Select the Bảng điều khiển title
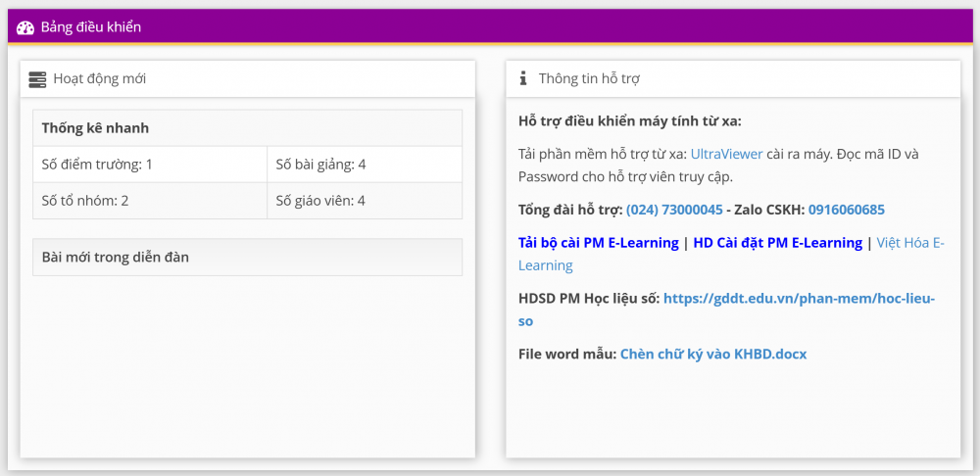 click(90, 26)
